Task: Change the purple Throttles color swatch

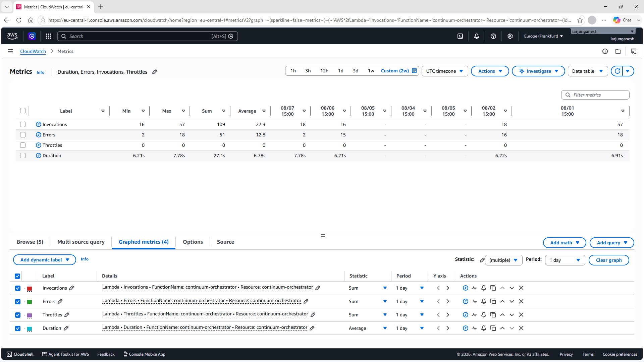Action: [x=30, y=315]
